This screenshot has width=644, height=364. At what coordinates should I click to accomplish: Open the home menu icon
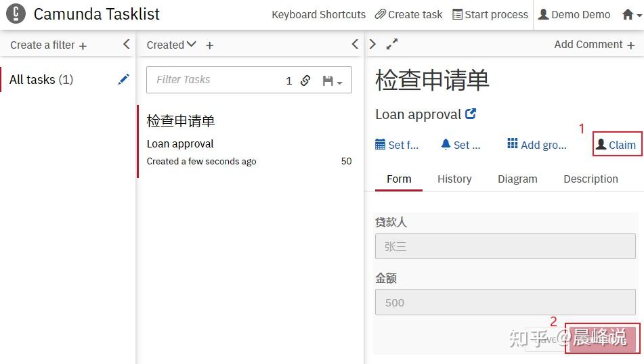630,14
